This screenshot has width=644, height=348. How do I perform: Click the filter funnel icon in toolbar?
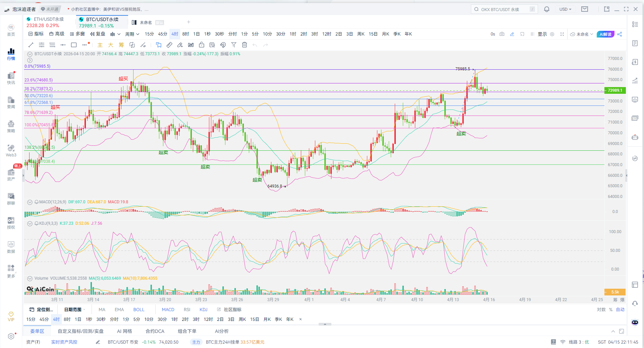click(234, 45)
